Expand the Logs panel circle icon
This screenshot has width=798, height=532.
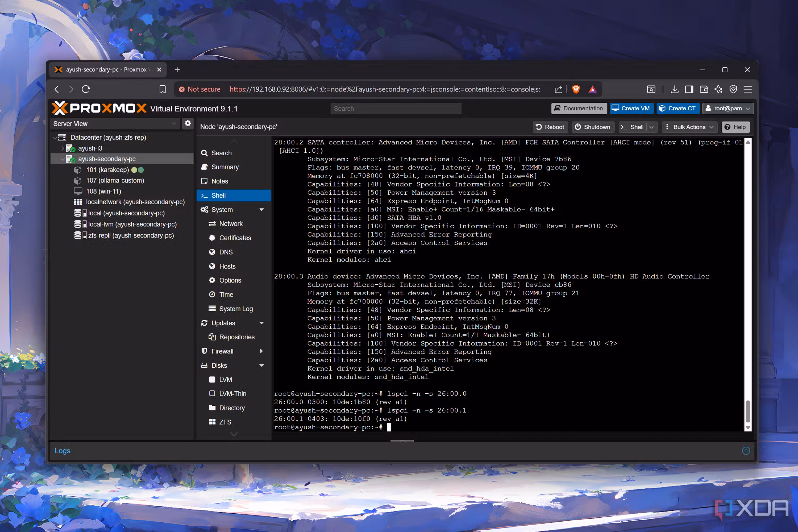tap(746, 451)
